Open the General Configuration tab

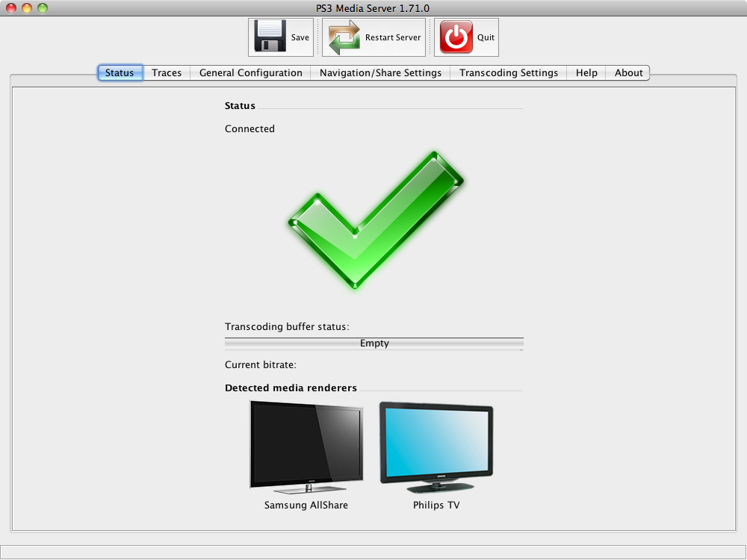pos(250,73)
